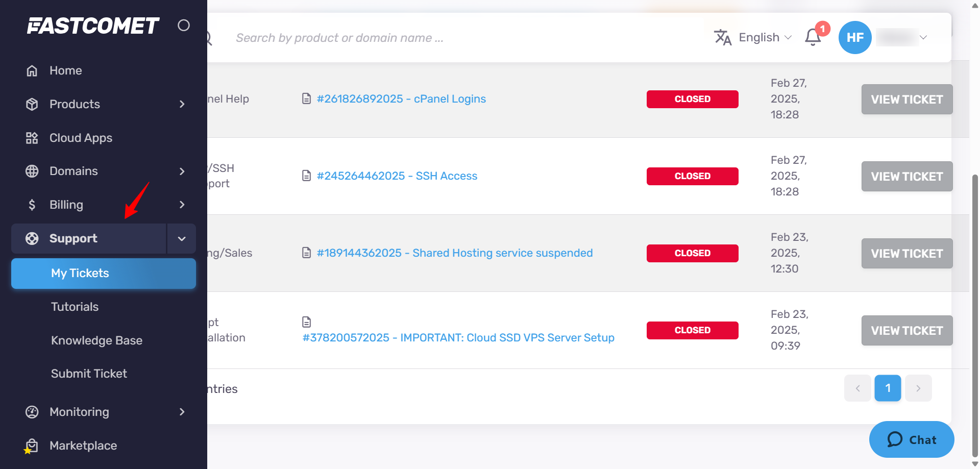Click the Support lifebuoy icon
The image size is (980, 469).
[32, 238]
